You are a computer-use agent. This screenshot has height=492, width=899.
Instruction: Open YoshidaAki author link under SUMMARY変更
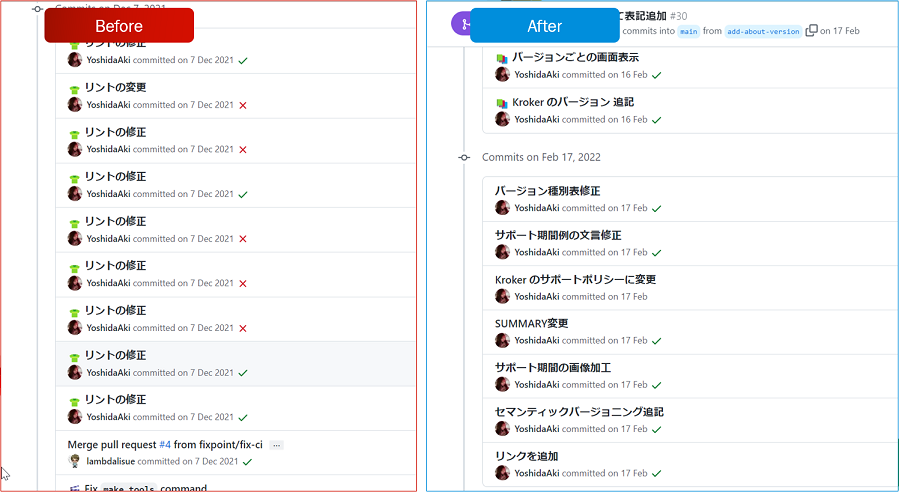537,340
